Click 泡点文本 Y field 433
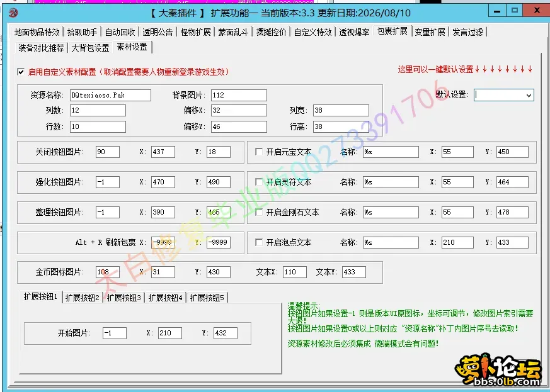The image size is (550, 392). click(512, 242)
